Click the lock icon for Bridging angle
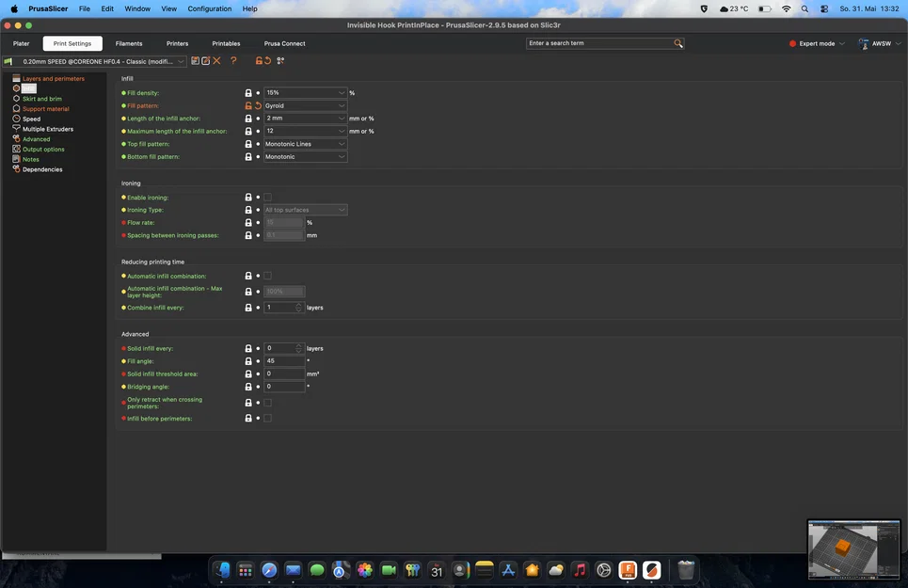The image size is (908, 588). (x=248, y=387)
